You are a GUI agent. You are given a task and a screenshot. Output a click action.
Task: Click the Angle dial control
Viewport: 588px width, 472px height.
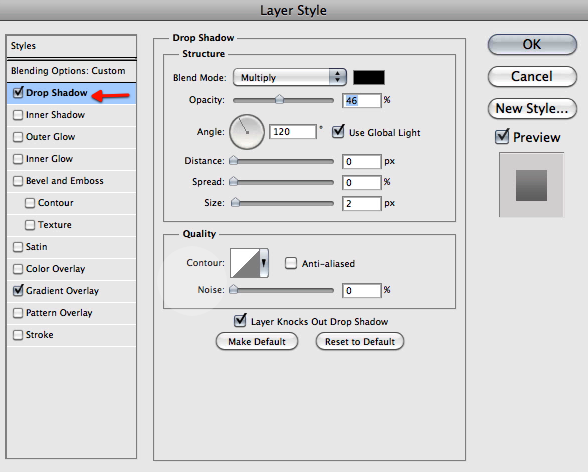247,132
